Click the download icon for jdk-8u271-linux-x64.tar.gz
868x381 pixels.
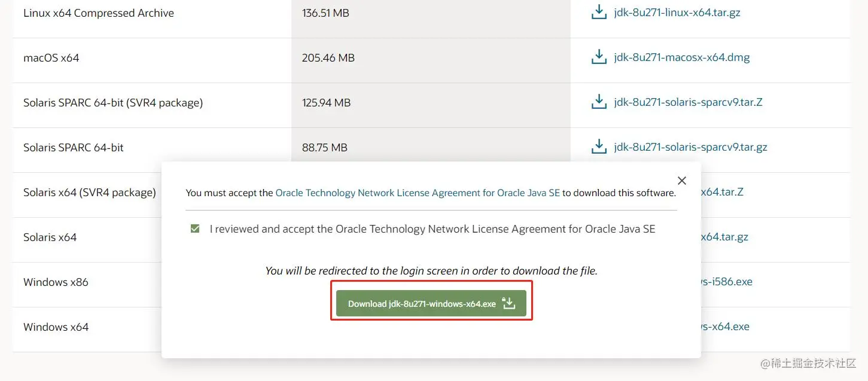click(599, 12)
